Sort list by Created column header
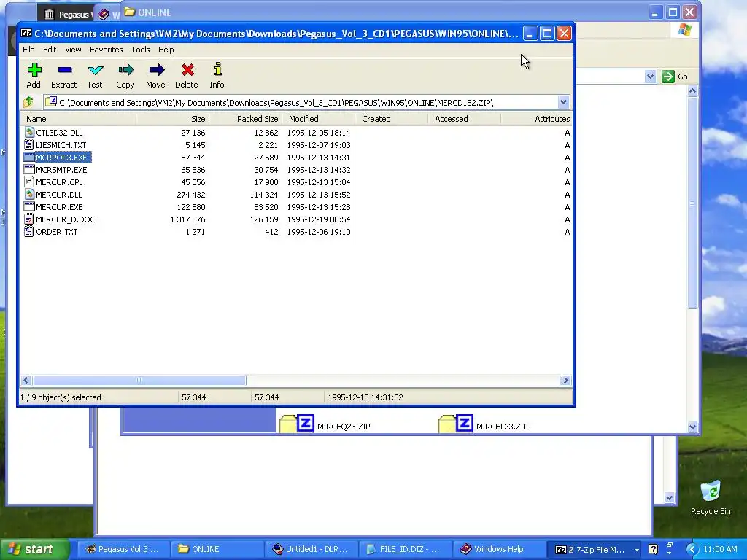Screen dimensions: 747x560 [x=391, y=119]
